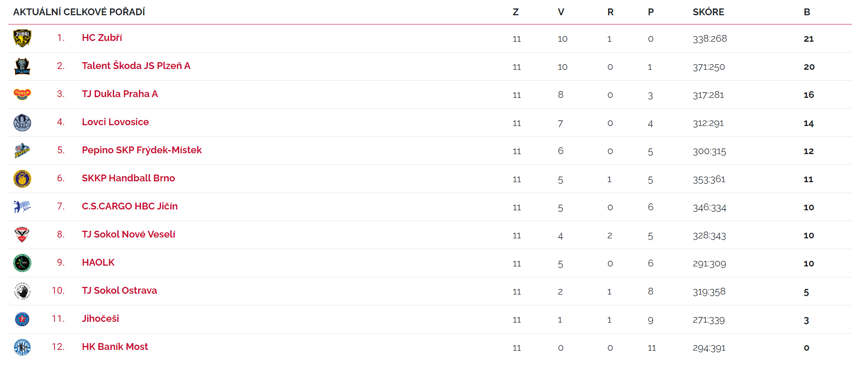Click the HAOLK team logo
The height and width of the screenshot is (376, 868).
(x=22, y=263)
